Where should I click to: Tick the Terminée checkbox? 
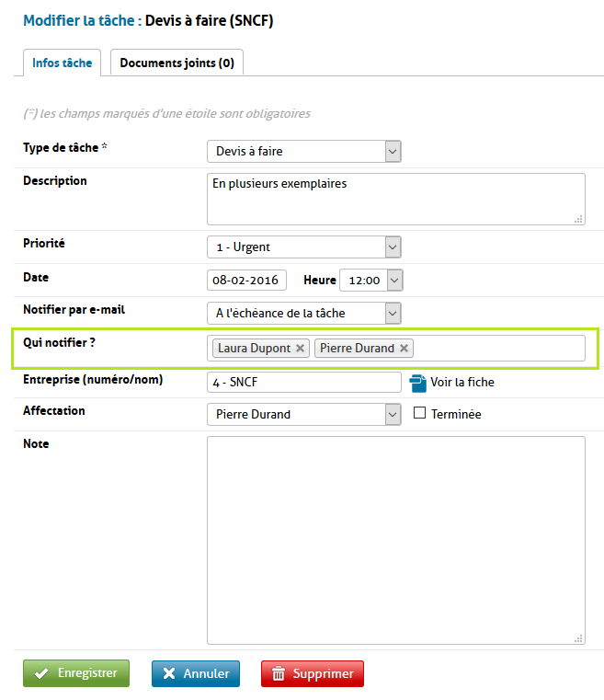tap(420, 414)
